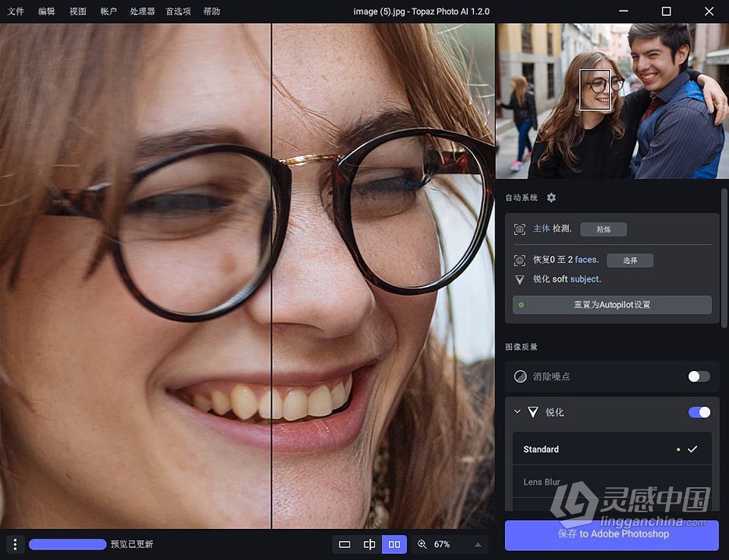Click the 消除噪点 noise icon
The width and height of the screenshot is (729, 560).
point(520,376)
